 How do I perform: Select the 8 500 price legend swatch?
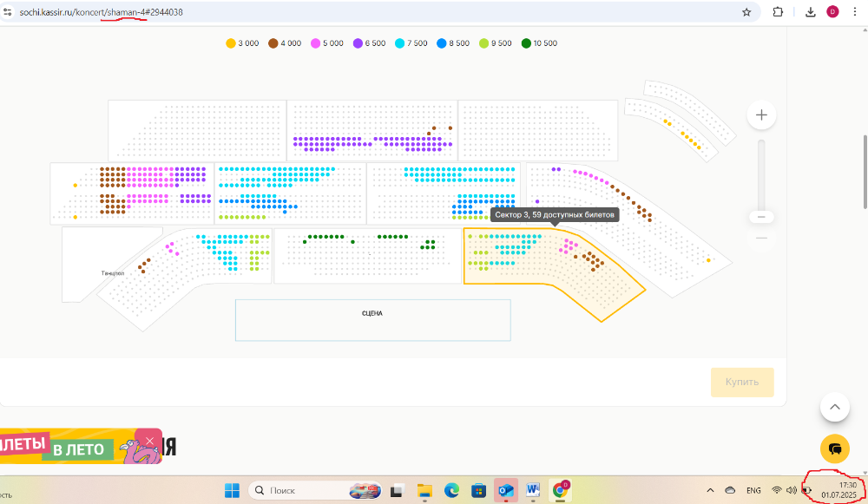(441, 43)
